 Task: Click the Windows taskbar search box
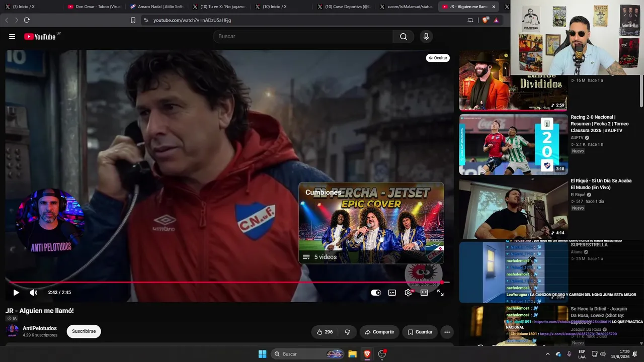308,354
